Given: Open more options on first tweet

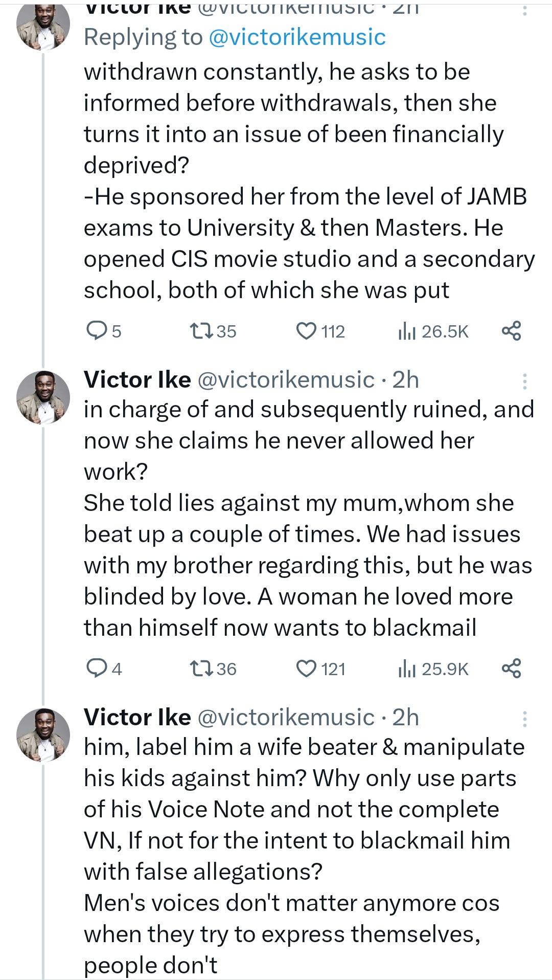Looking at the screenshot, I should click(525, 9).
